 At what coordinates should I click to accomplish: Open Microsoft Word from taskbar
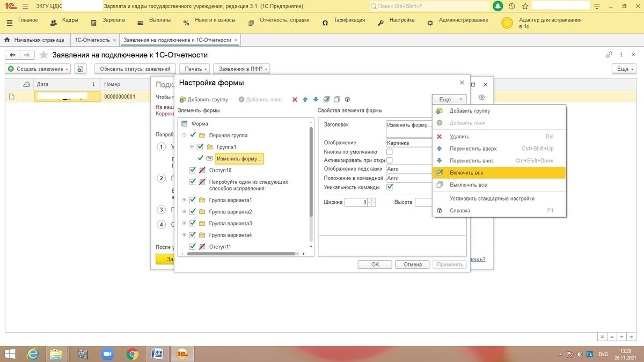click(x=157, y=354)
